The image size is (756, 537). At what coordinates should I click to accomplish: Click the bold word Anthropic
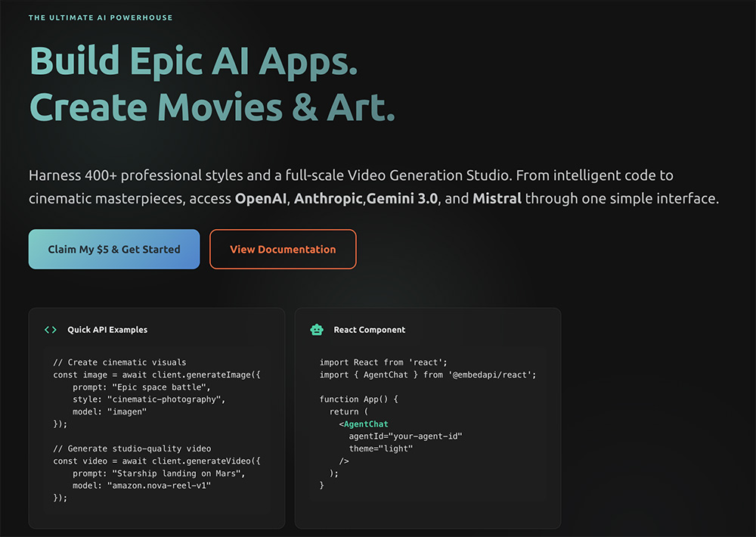328,198
